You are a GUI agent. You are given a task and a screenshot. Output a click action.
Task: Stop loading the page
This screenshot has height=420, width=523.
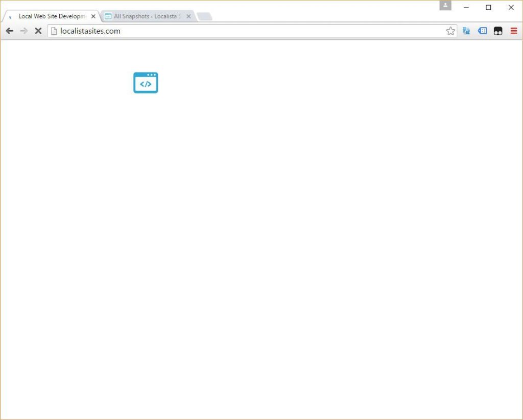tap(38, 31)
